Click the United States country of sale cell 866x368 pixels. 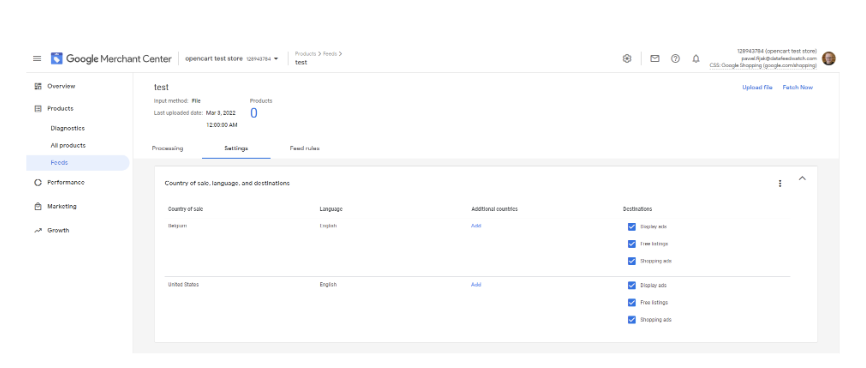[183, 285]
